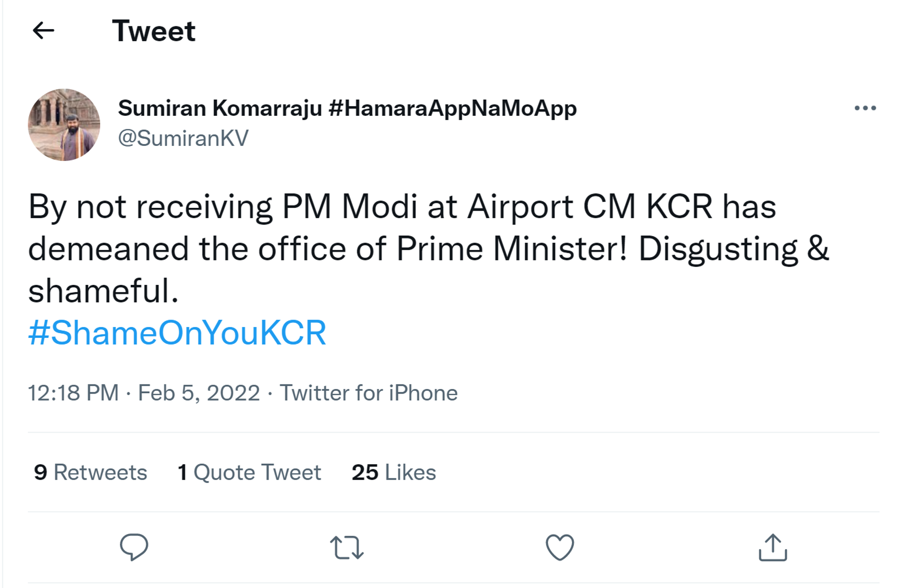Reply using the speech bubble icon
This screenshot has height=588, width=901.
click(134, 547)
